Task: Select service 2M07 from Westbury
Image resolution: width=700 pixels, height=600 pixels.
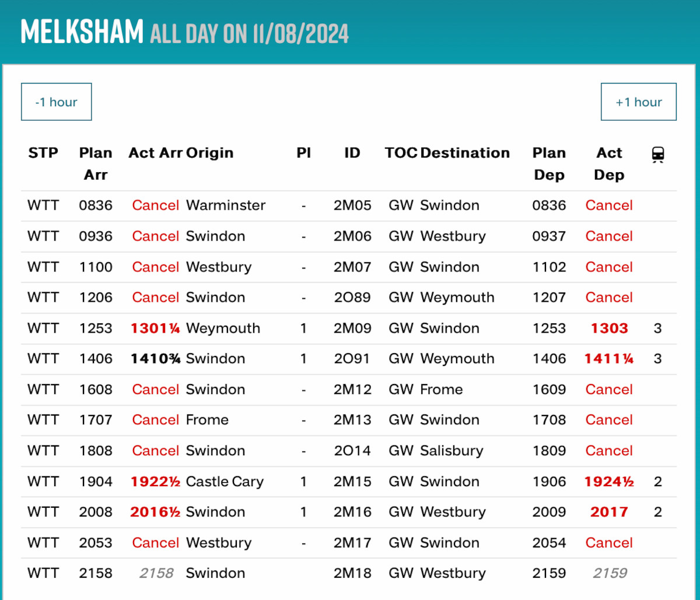Action: coord(352,267)
